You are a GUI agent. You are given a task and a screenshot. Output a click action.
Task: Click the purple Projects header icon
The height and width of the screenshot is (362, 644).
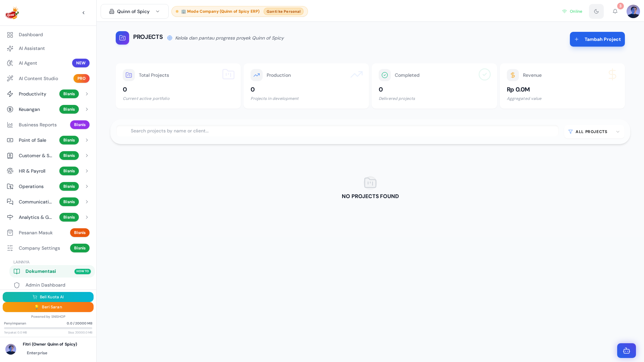pos(122,38)
